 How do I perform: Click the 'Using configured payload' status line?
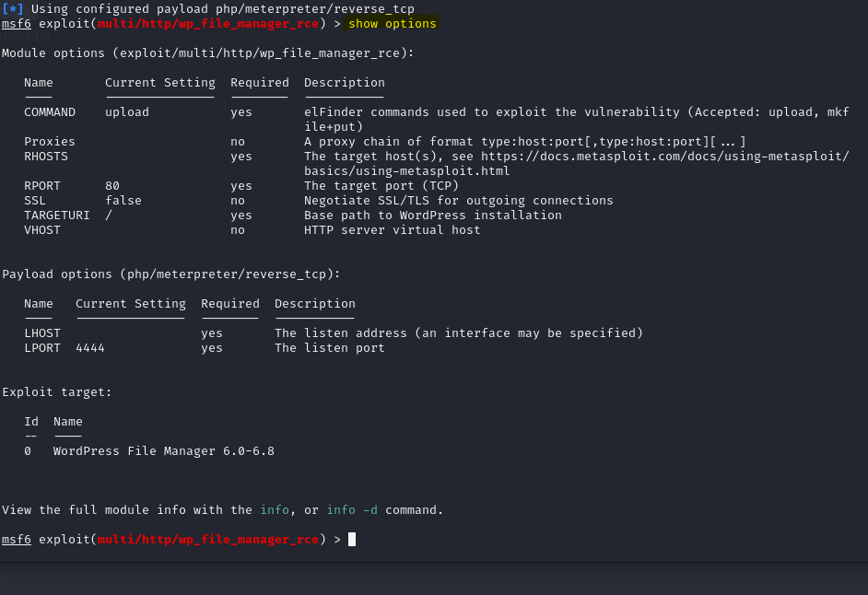[223, 9]
